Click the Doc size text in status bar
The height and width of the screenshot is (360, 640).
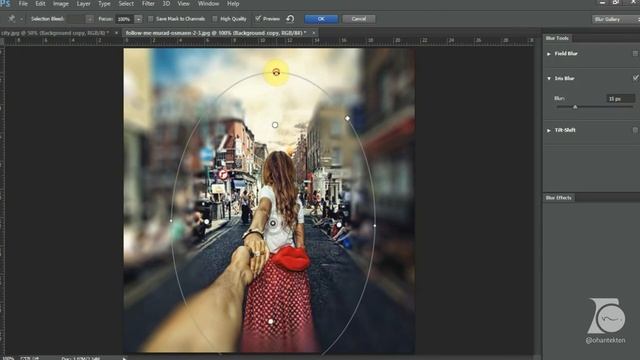80,358
